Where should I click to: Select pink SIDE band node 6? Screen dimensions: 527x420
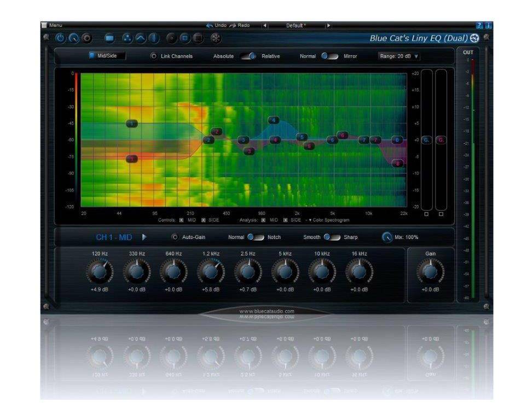click(342, 136)
